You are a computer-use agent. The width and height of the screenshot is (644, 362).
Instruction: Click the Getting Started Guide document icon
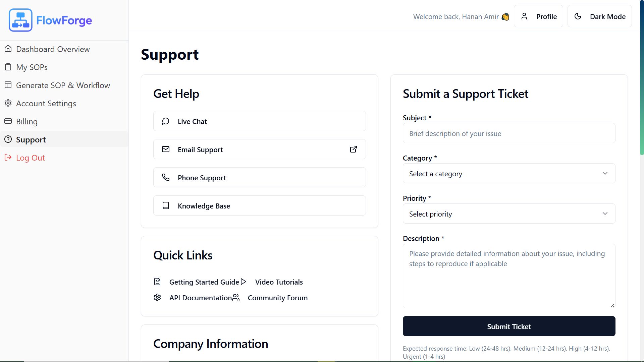pos(157,282)
